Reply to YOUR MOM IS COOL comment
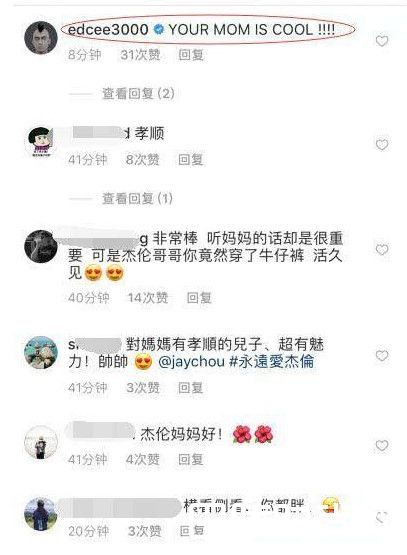The width and height of the screenshot is (407, 555). (x=191, y=55)
